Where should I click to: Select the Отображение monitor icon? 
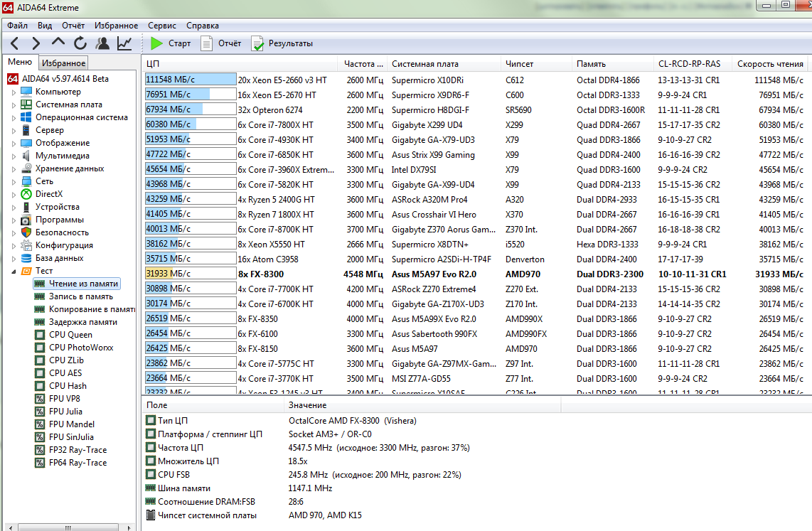pyautogui.click(x=26, y=143)
